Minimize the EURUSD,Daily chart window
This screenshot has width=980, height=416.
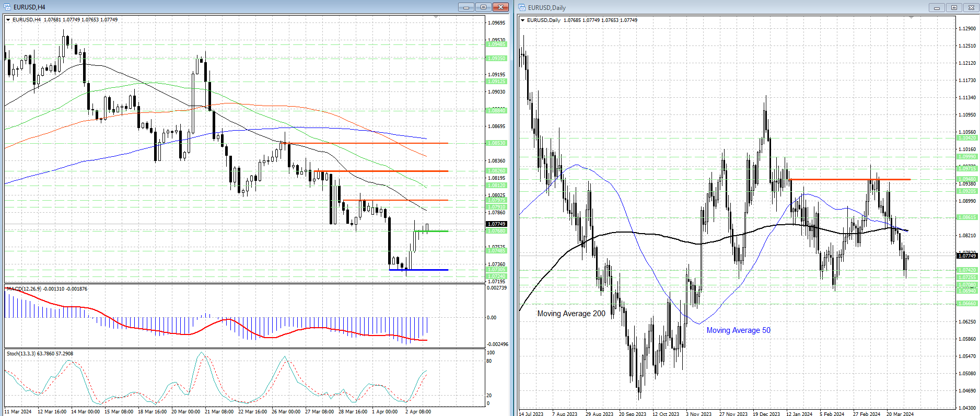pos(937,7)
